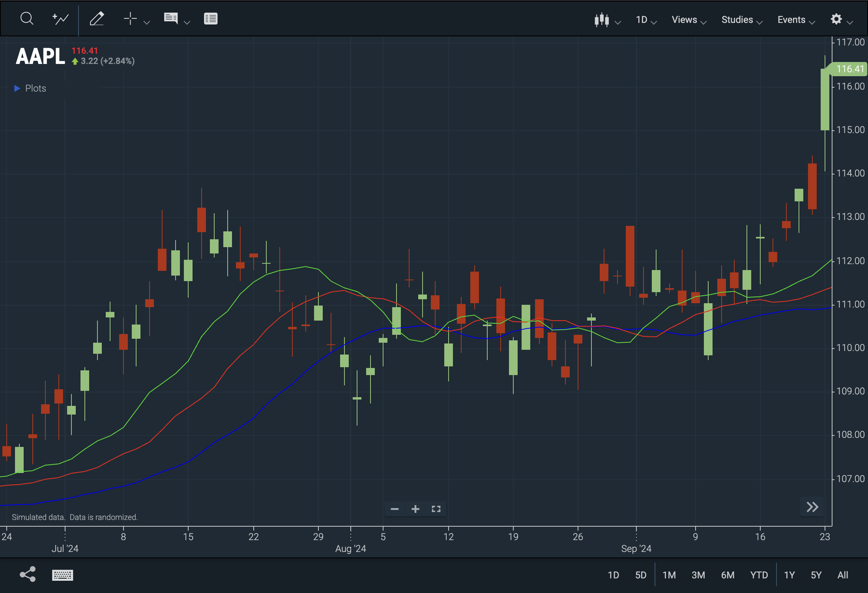Click the share chart icon
Screen dimensions: 868x593
click(x=28, y=574)
